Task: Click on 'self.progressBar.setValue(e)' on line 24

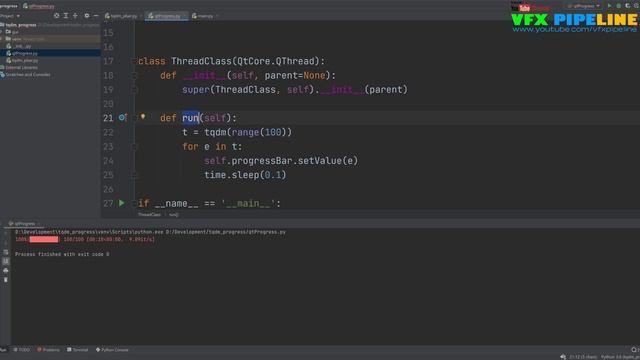Action: tap(281, 161)
